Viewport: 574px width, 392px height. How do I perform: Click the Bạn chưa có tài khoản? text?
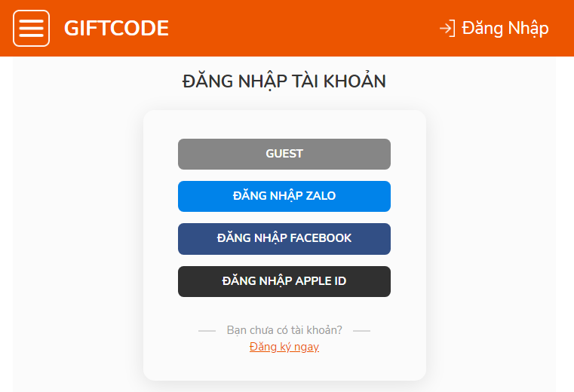pyautogui.click(x=284, y=330)
